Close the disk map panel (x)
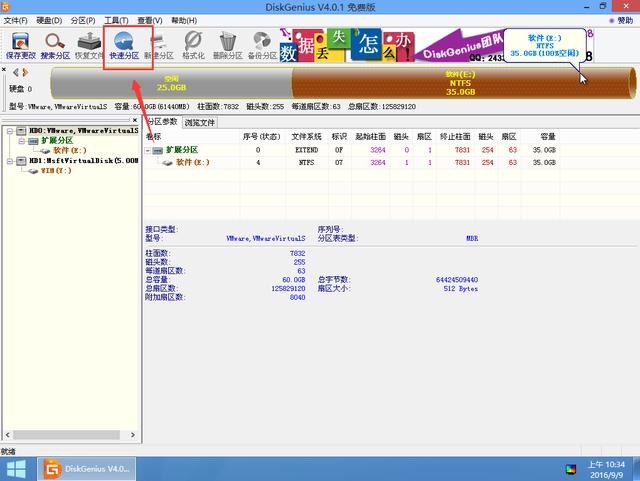This screenshot has width=640, height=481. [x=4, y=70]
